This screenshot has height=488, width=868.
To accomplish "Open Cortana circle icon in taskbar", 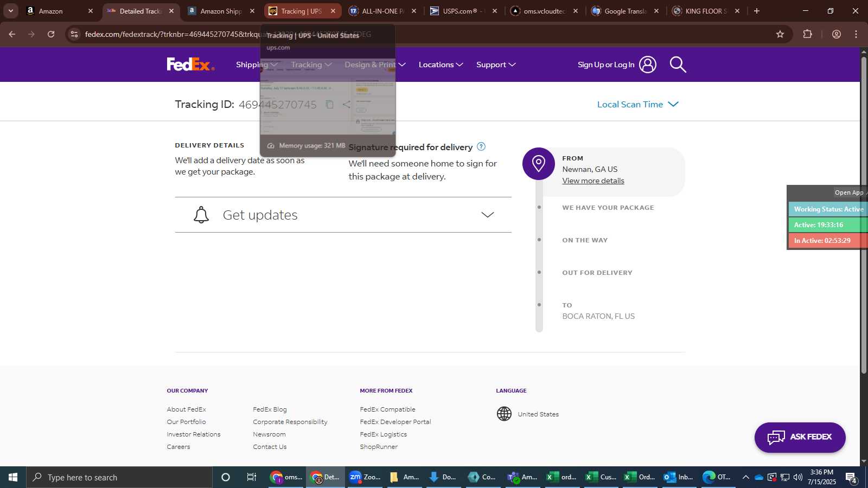I will (x=226, y=477).
